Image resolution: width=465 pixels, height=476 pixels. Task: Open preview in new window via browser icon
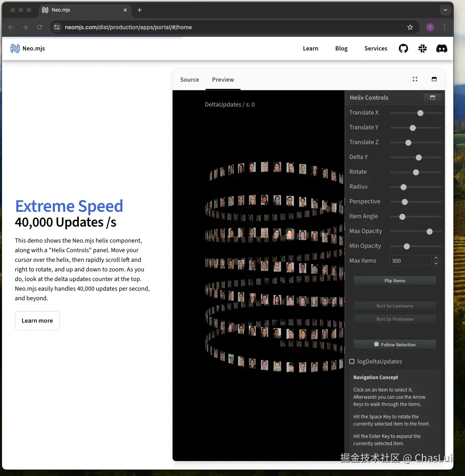(x=434, y=79)
